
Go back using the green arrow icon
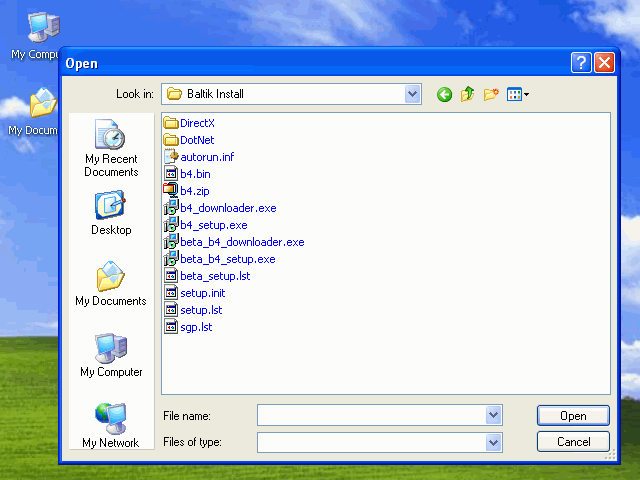point(444,94)
